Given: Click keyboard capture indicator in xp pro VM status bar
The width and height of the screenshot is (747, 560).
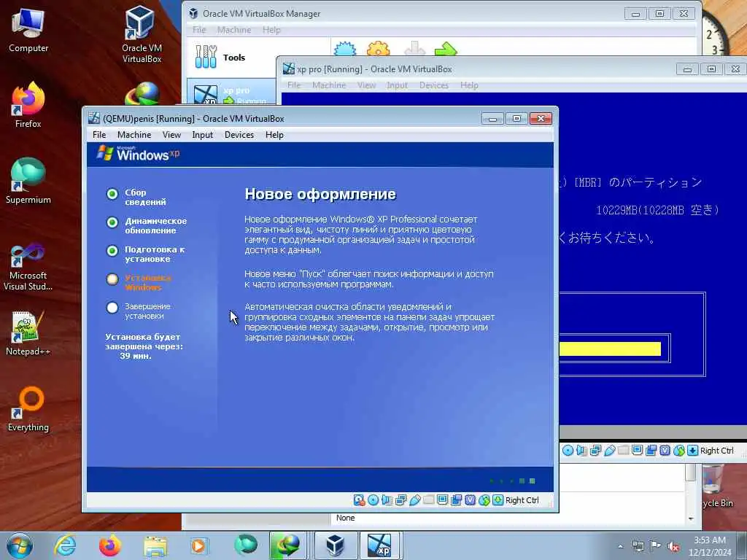Looking at the screenshot, I should tap(693, 451).
